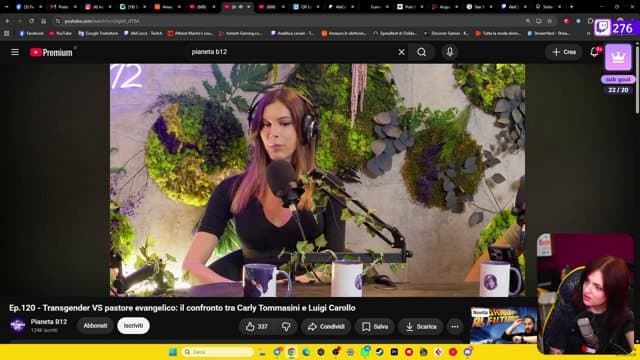This screenshot has width=640, height=360.
Task: Close the active YouTube tab
Action: tap(249, 7)
